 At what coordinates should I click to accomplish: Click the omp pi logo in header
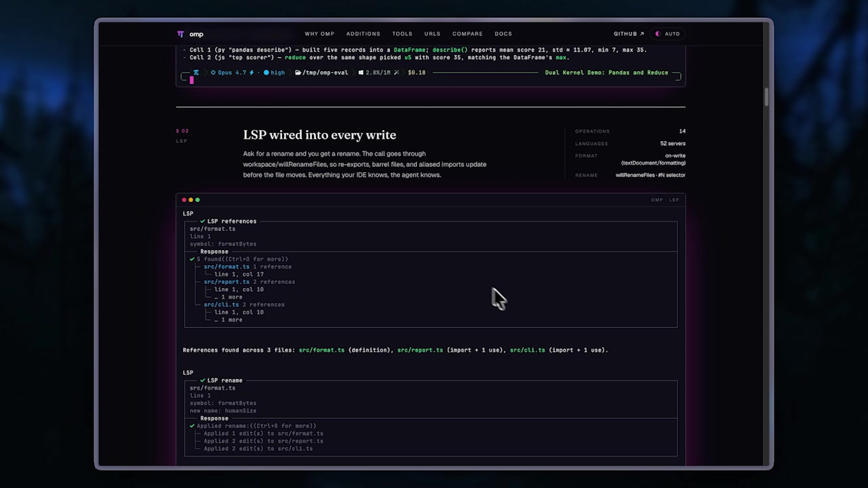click(x=180, y=34)
